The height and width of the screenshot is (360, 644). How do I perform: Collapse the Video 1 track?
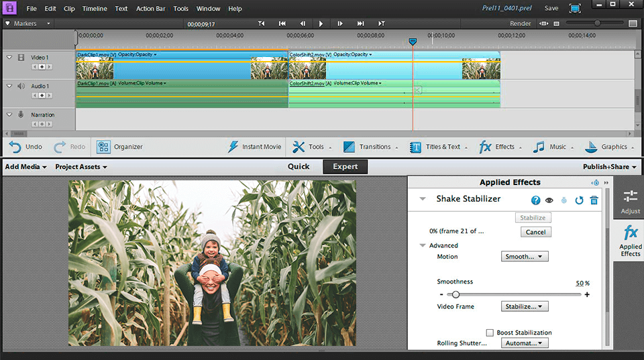9,58
